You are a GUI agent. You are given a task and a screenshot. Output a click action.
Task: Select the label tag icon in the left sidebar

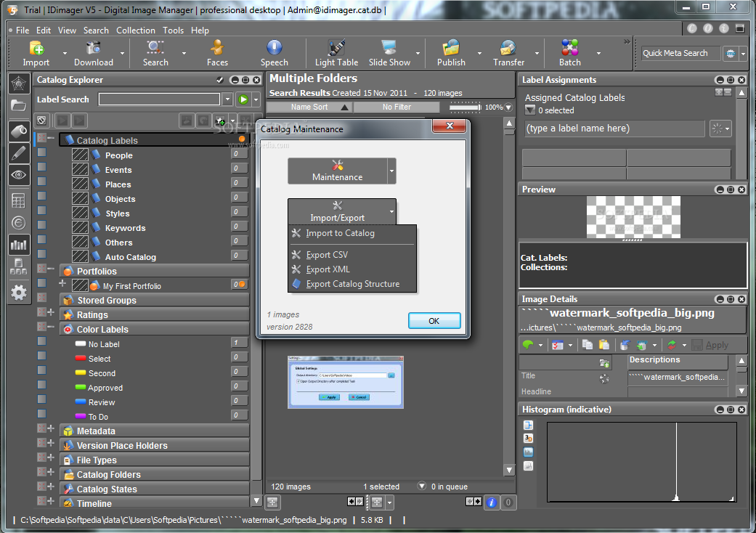point(19,131)
